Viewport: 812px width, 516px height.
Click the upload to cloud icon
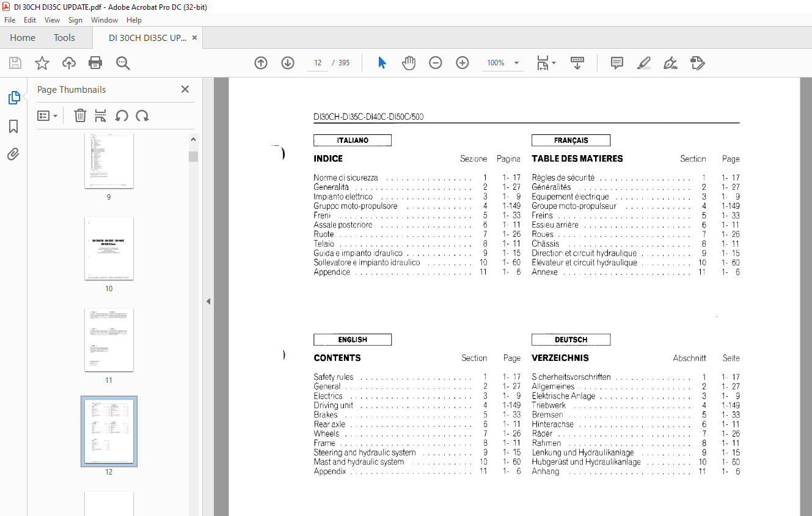point(69,63)
